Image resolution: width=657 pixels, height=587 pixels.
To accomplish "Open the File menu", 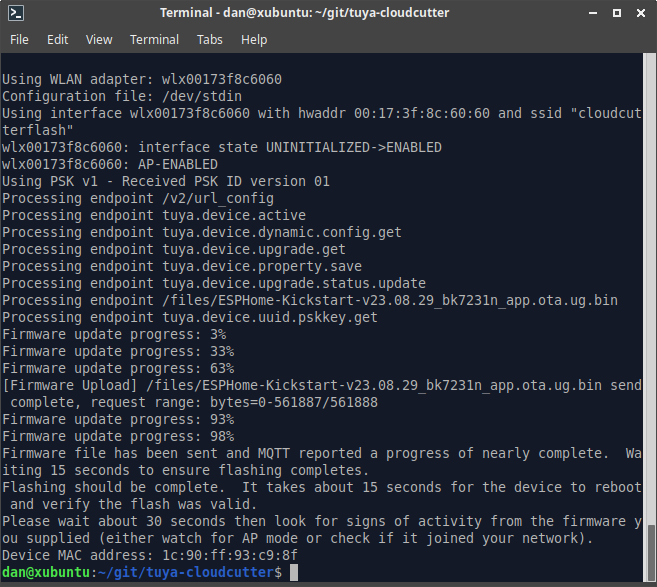I will [19, 40].
